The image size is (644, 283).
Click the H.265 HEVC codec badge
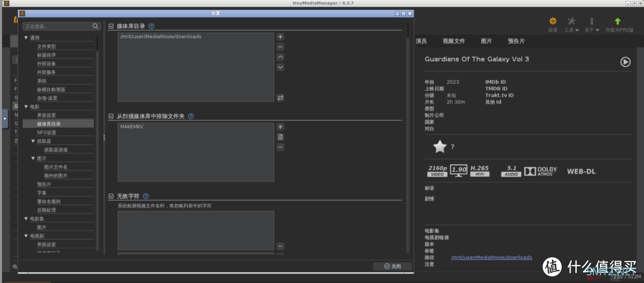coord(479,171)
